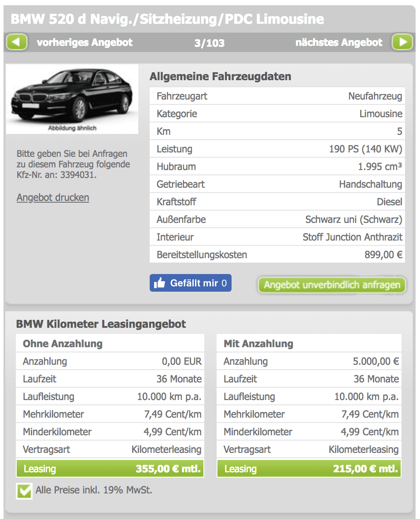
Task: Click '36 Monate' under Ohne Anzahlung
Action: point(179,379)
